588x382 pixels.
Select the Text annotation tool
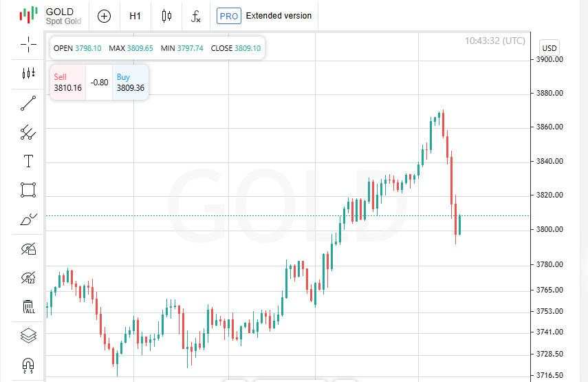28,161
